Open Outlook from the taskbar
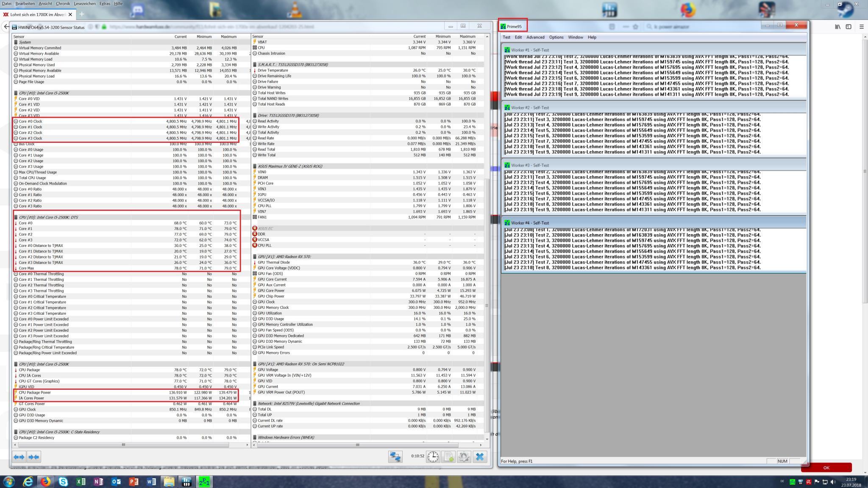Image resolution: width=868 pixels, height=488 pixels. [116, 482]
